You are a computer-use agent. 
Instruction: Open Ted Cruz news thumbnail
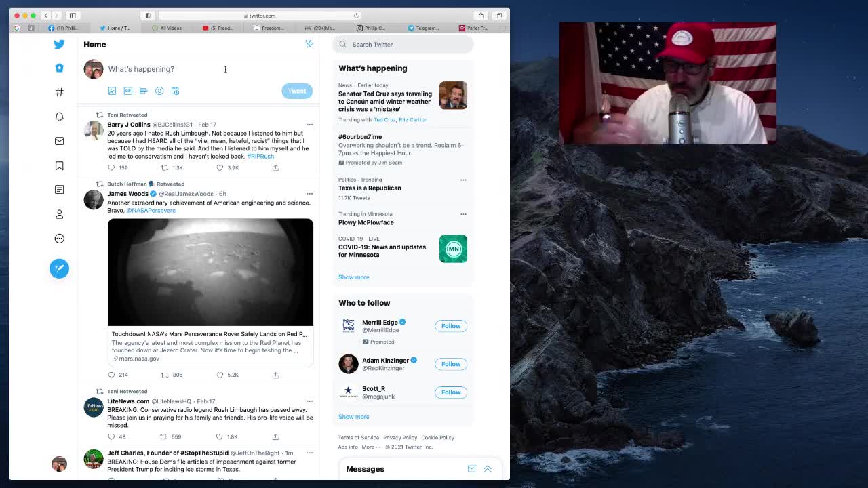[x=453, y=96]
